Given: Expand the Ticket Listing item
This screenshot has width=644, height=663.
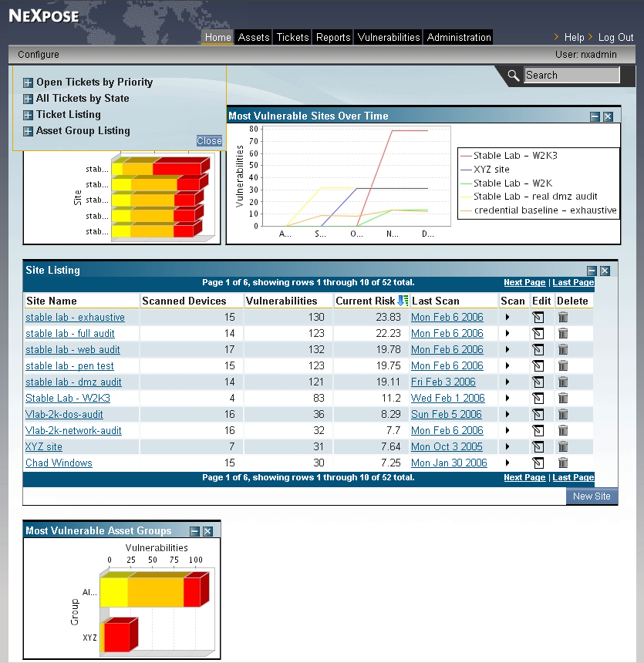Looking at the screenshot, I should click(28, 115).
